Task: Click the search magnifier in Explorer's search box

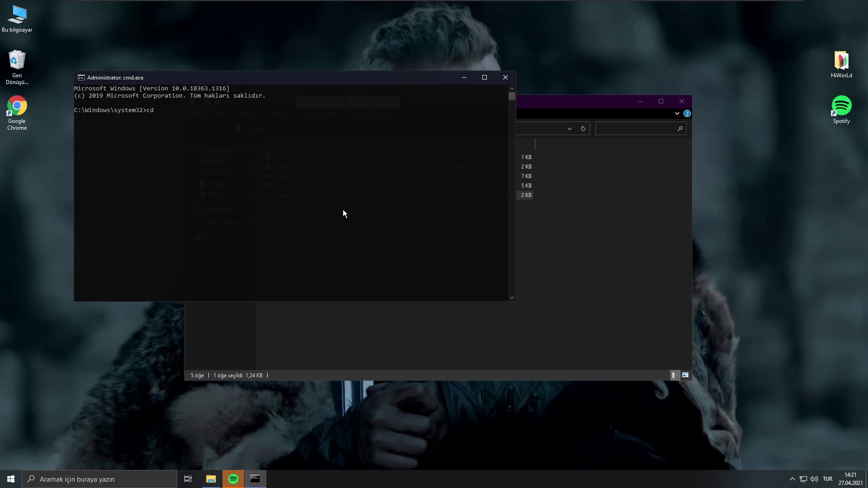Action: [680, 128]
